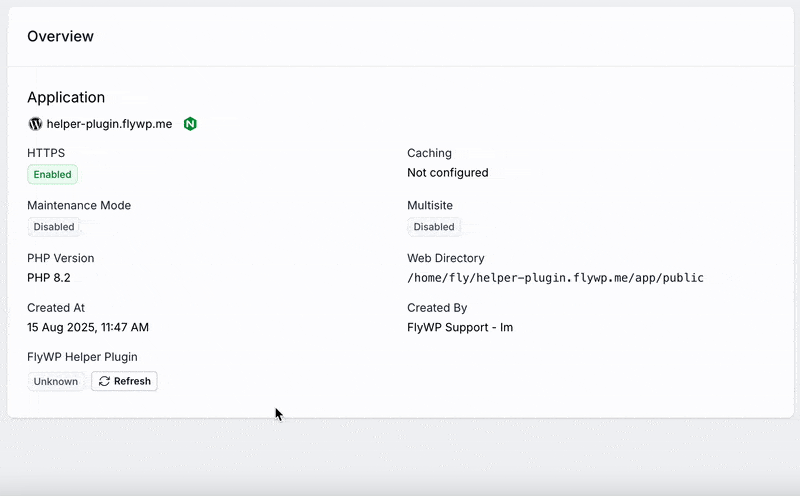This screenshot has width=800, height=496.
Task: Click the Maintenance Mode Disabled badge
Action: pyautogui.click(x=54, y=227)
